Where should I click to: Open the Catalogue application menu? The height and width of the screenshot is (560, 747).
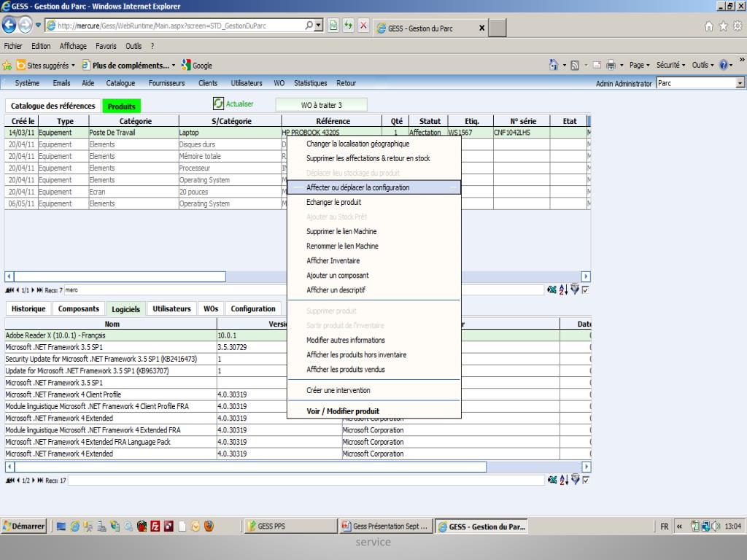coord(120,83)
